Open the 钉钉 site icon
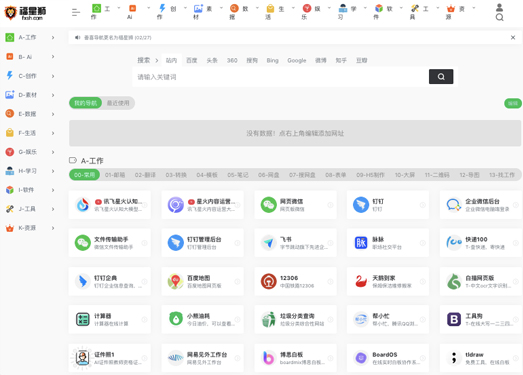Image resolution: width=523 pixels, height=375 pixels. coord(361,205)
